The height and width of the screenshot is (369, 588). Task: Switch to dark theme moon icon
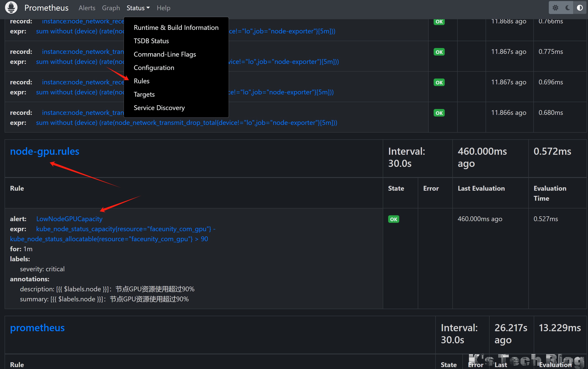(568, 8)
